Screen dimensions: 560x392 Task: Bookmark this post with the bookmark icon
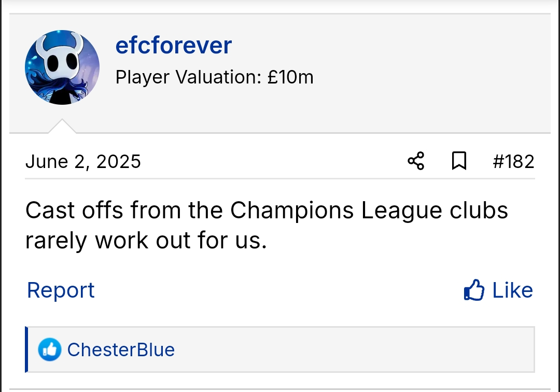pyautogui.click(x=459, y=161)
